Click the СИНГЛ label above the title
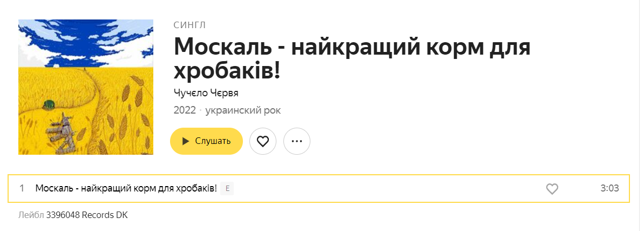Image resolution: width=644 pixels, height=231 pixels. [190, 25]
